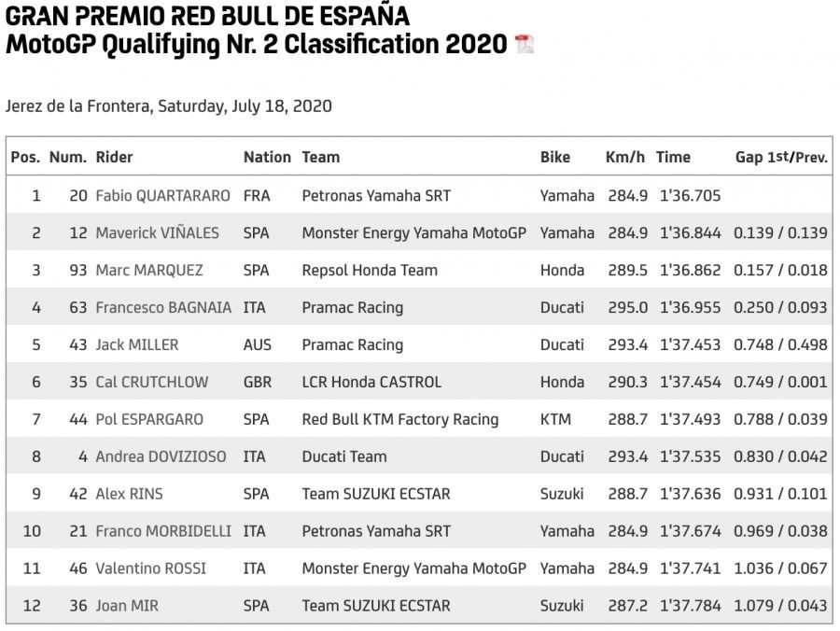The height and width of the screenshot is (631, 840).
Task: Click the Pos. column header
Action: tap(25, 157)
